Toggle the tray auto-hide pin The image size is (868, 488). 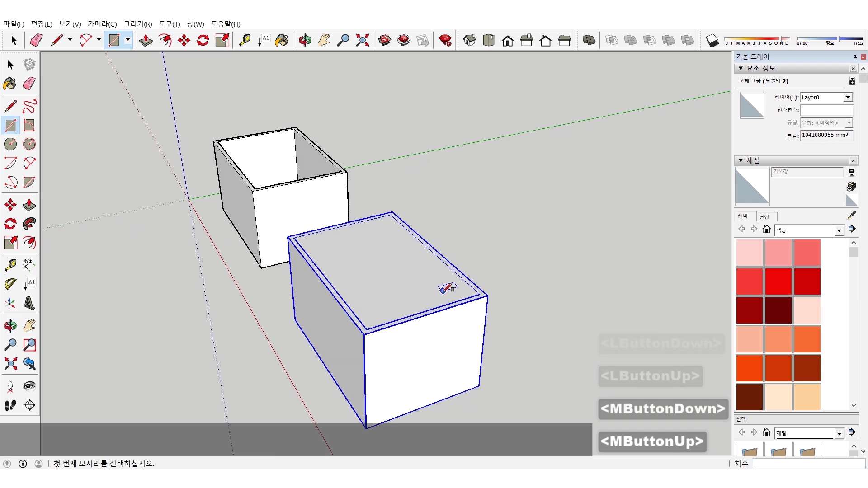coord(855,56)
